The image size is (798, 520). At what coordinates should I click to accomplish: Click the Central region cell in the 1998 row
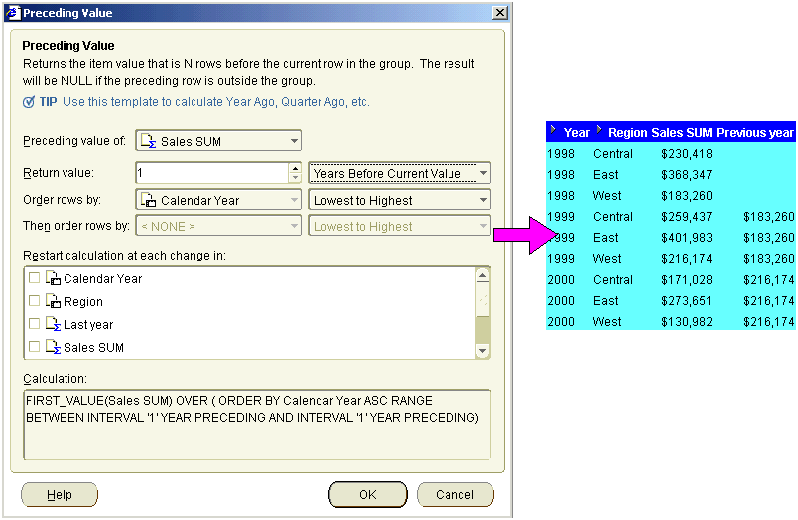[613, 154]
